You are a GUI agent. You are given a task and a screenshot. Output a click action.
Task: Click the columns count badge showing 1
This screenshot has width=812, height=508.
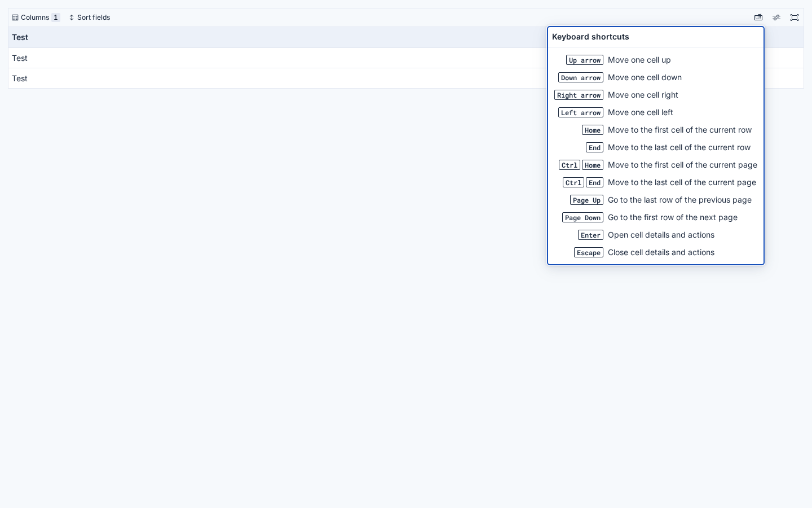pyautogui.click(x=56, y=17)
